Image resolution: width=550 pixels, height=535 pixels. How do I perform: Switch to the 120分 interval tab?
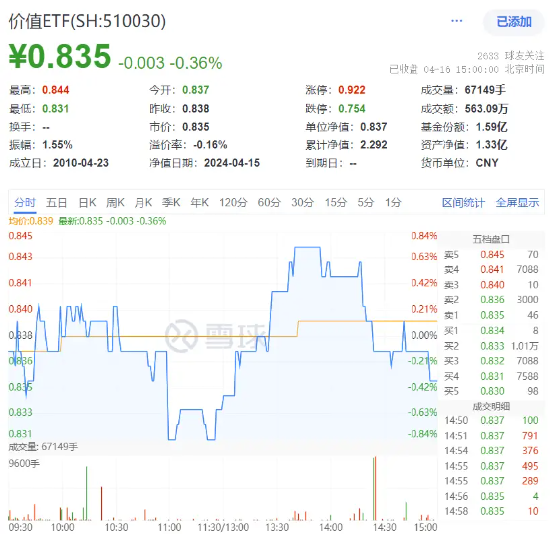coord(233,202)
